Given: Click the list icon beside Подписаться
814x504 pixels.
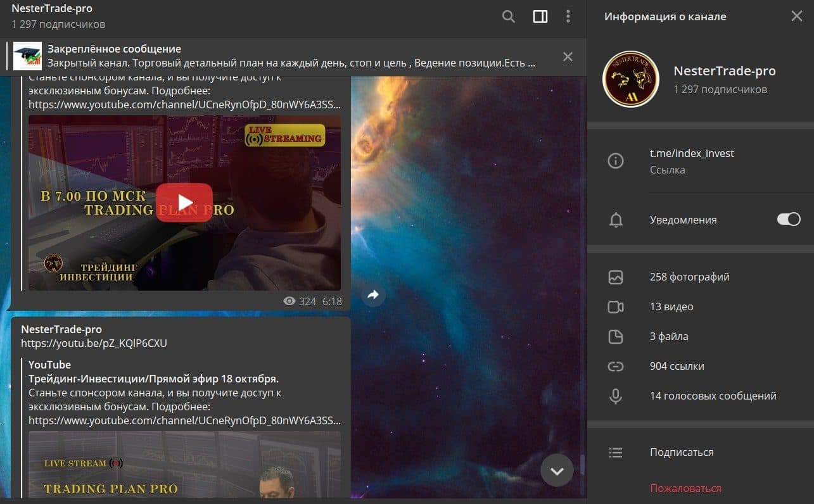Looking at the screenshot, I should tap(615, 452).
